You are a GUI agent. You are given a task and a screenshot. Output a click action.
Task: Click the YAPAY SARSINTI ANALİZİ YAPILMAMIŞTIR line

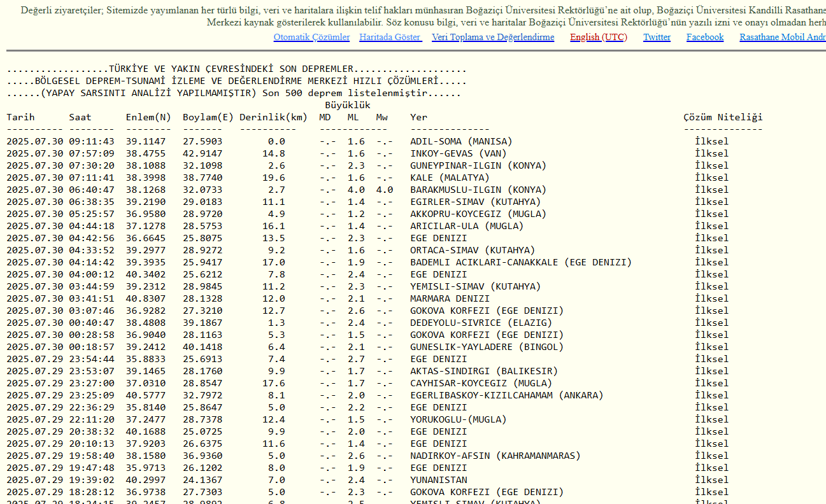click(x=234, y=93)
